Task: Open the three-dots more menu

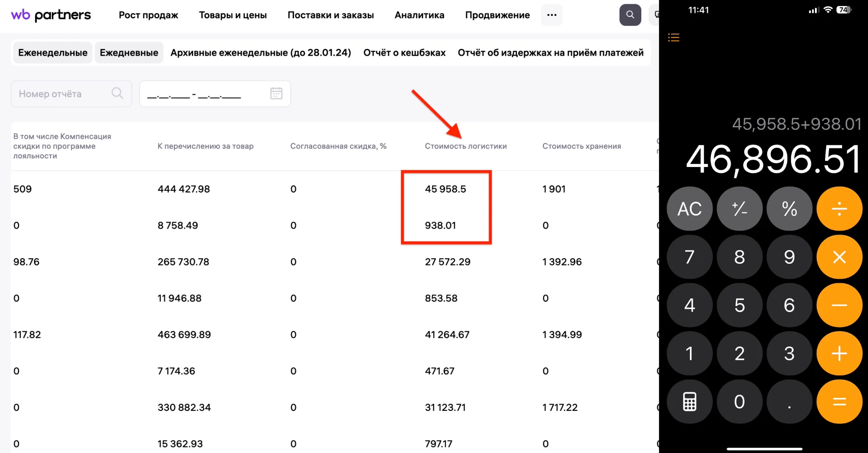Action: click(551, 15)
